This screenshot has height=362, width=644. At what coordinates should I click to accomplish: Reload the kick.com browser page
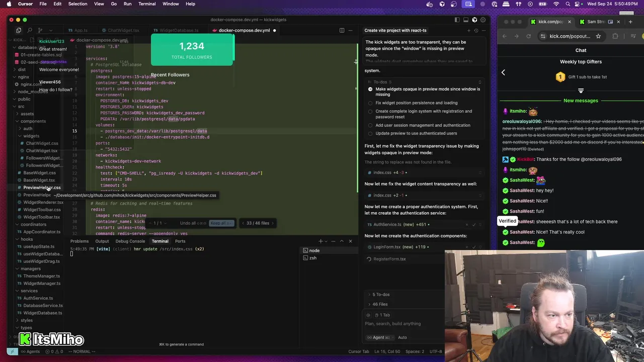point(528,36)
